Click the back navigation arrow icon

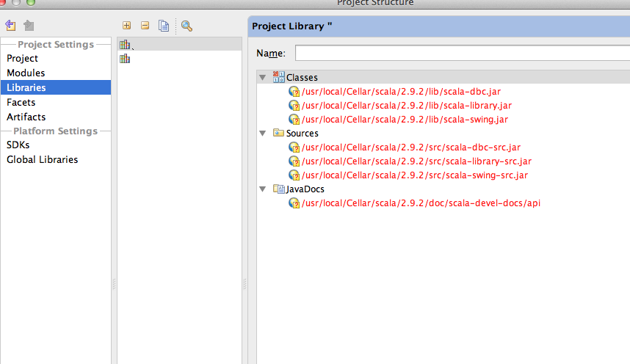pos(10,25)
